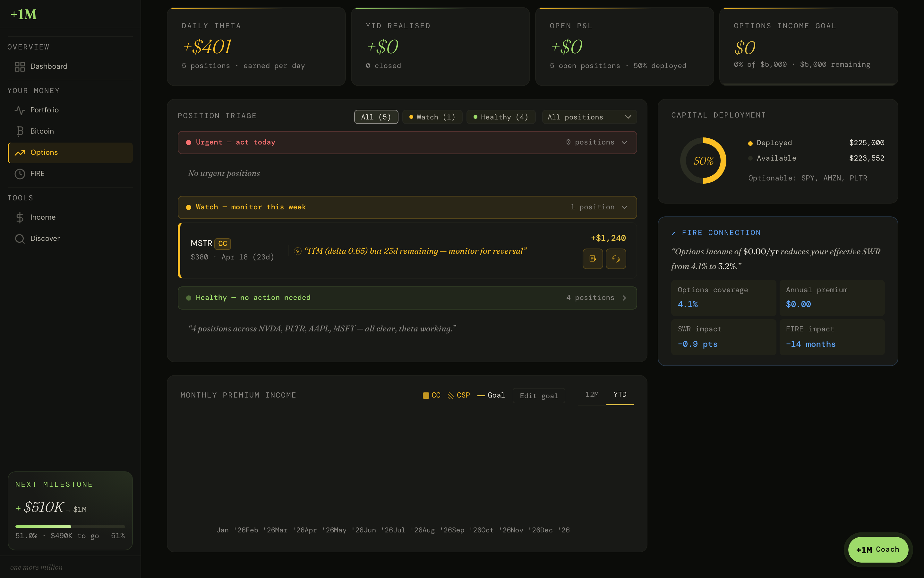Image resolution: width=924 pixels, height=578 pixels.
Task: Select the Healthy (4) filter chip
Action: (x=501, y=117)
